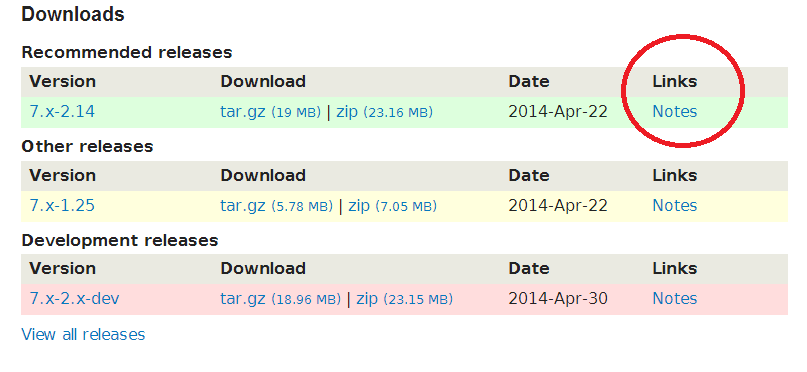Open Notes for the 7.x-2.x-dev release
This screenshot has width=807, height=372.
coord(675,298)
